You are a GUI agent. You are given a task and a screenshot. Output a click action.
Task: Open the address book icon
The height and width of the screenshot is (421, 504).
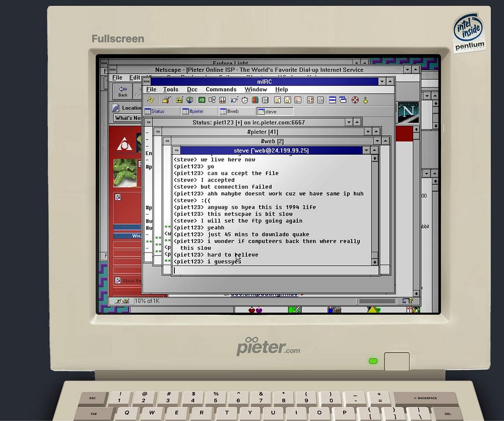(x=265, y=100)
